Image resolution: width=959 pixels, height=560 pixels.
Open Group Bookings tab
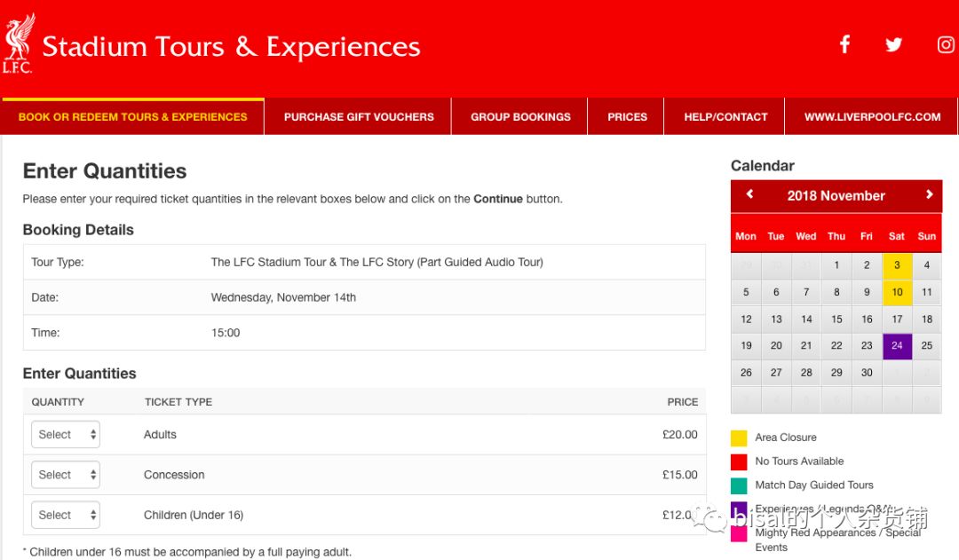pyautogui.click(x=520, y=117)
